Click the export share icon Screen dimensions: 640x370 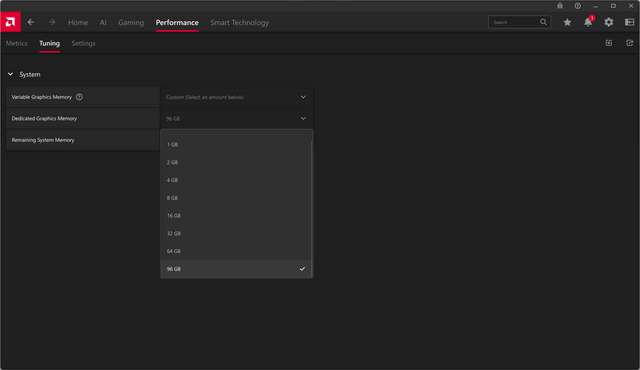click(629, 43)
